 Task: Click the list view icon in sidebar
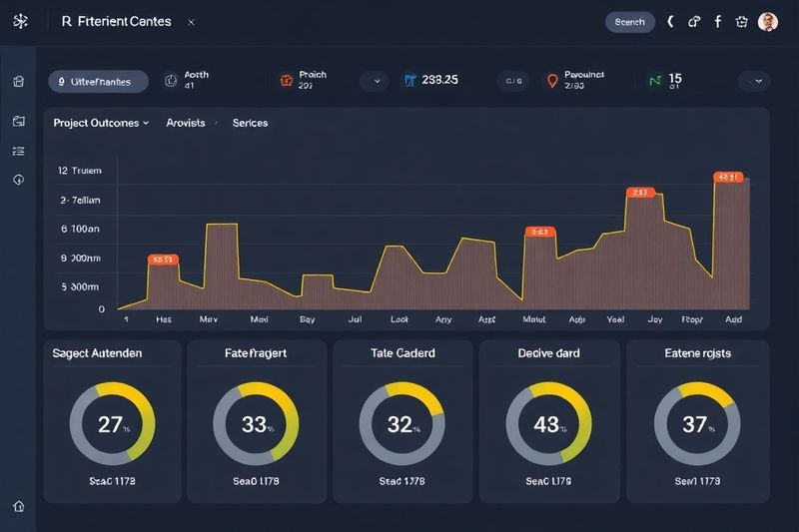pyautogui.click(x=18, y=151)
